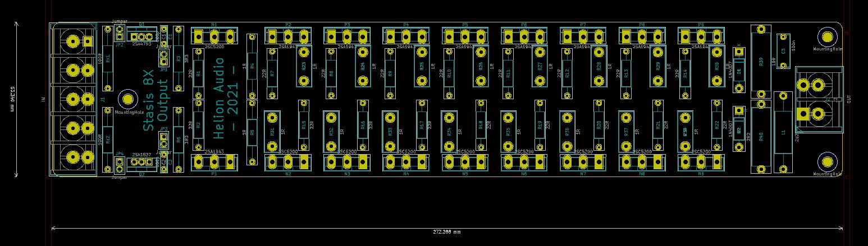Select transistor footprint N9
Screen dimensions: 868x246
tap(701, 163)
